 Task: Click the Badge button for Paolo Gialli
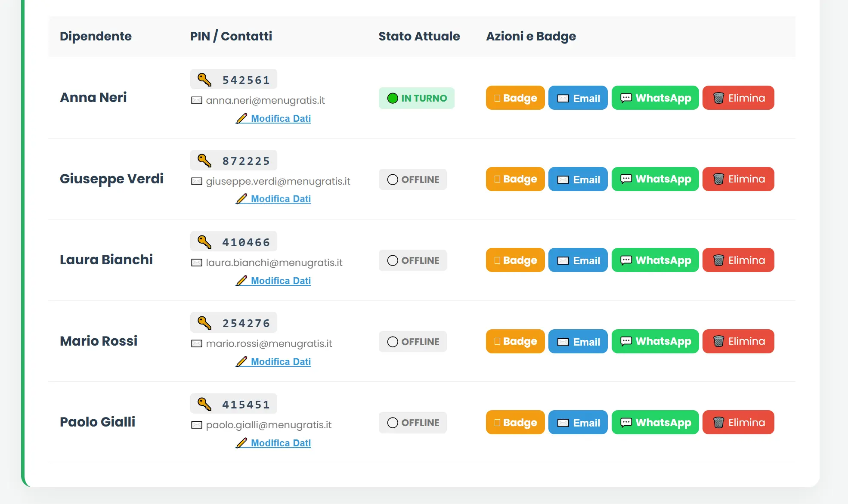click(x=515, y=422)
